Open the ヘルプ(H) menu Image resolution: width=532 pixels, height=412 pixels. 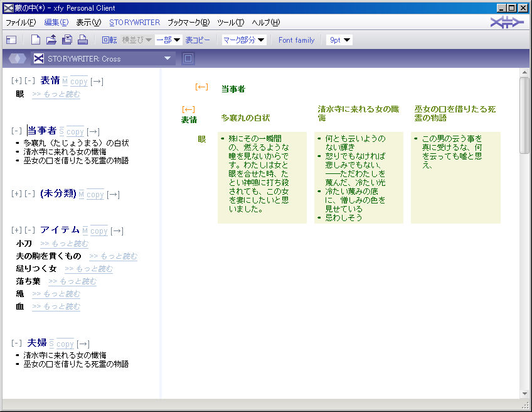click(266, 23)
